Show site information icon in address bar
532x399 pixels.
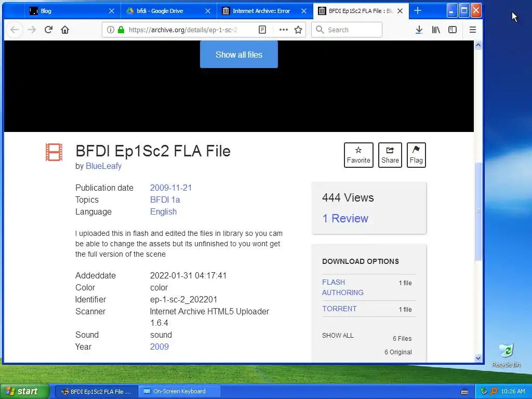(111, 30)
